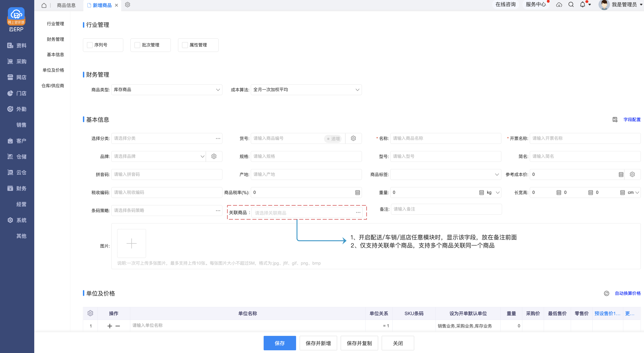Enable the 序列号 checkbox
This screenshot has height=353, width=644.
point(90,45)
